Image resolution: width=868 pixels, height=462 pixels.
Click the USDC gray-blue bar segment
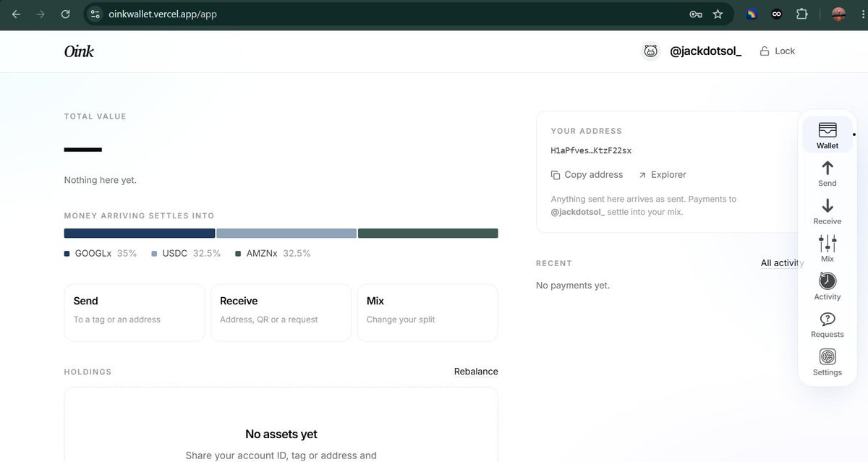coord(286,233)
